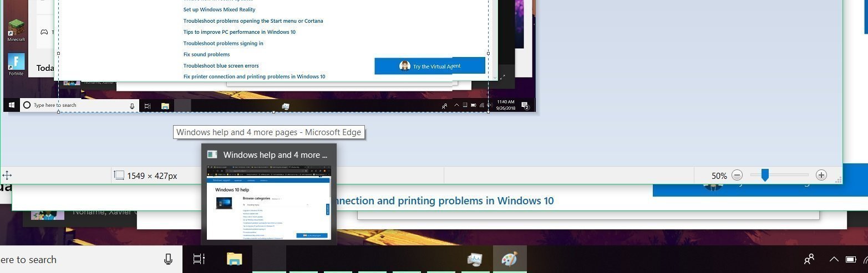Click the File Explorer icon in canvas taskbar

point(165,106)
